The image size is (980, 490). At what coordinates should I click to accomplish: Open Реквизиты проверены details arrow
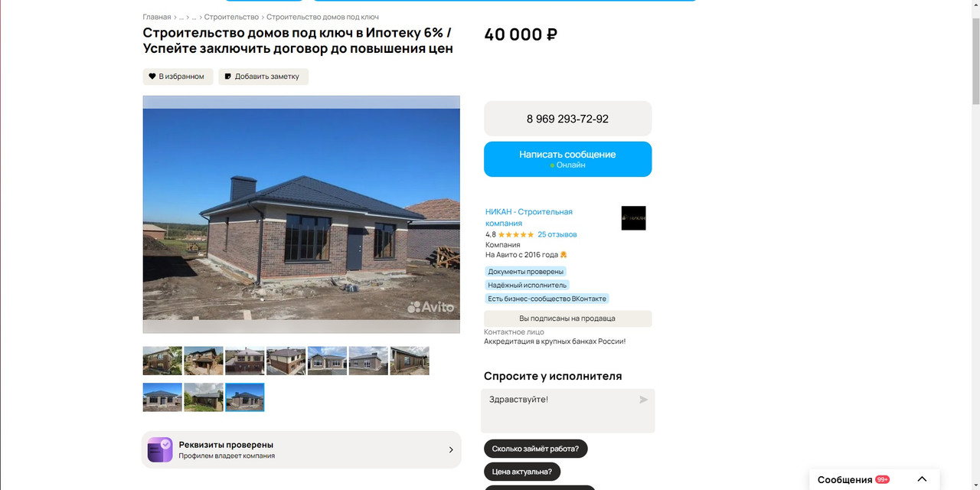coord(450,450)
